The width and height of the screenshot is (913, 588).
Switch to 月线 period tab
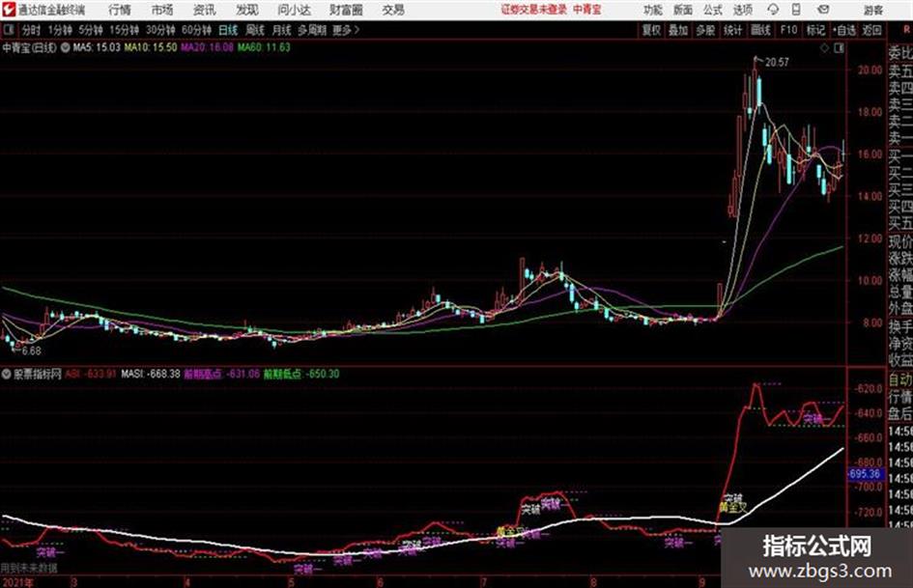click(282, 30)
